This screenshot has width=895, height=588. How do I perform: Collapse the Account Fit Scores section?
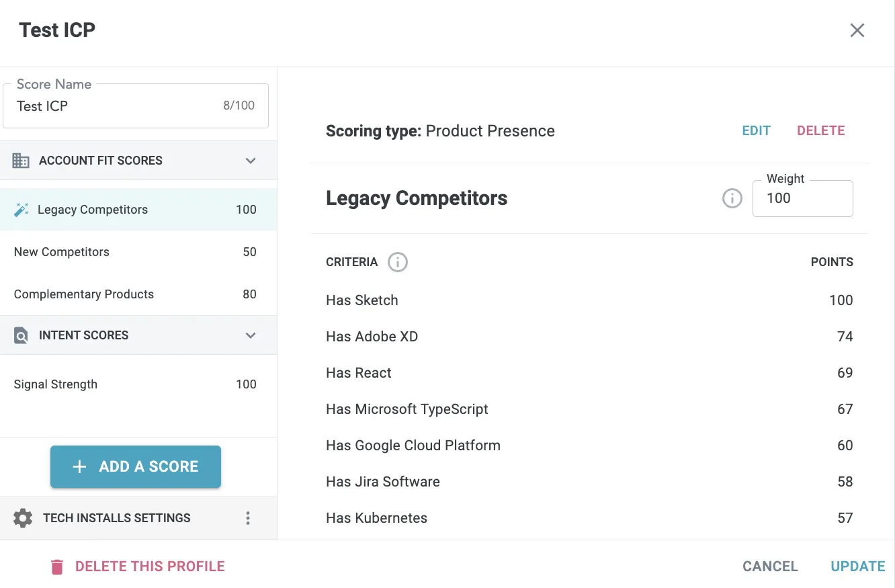[251, 161]
